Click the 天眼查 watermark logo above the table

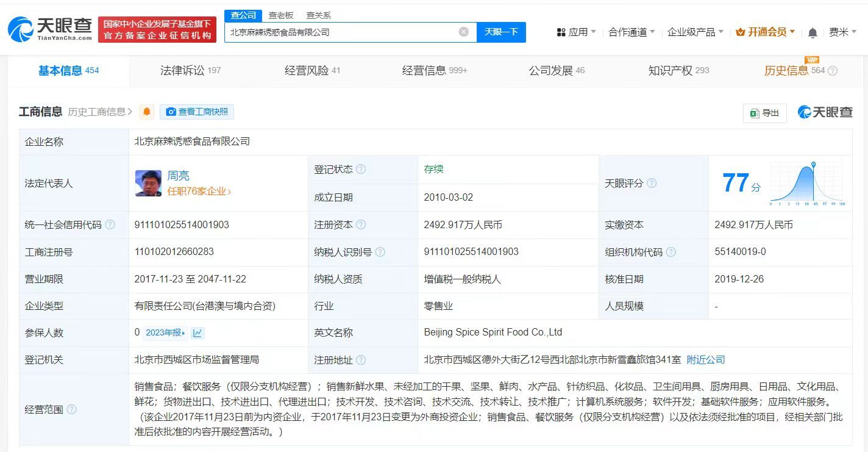824,112
